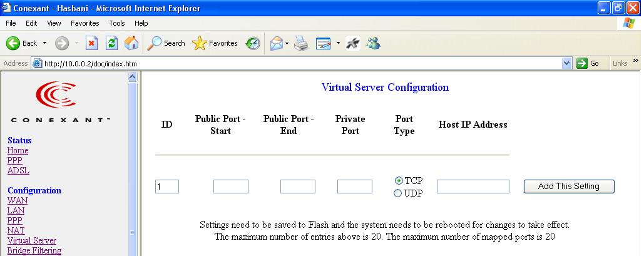Go to the Home page icon
This screenshot has width=644, height=256.
pos(131,43)
